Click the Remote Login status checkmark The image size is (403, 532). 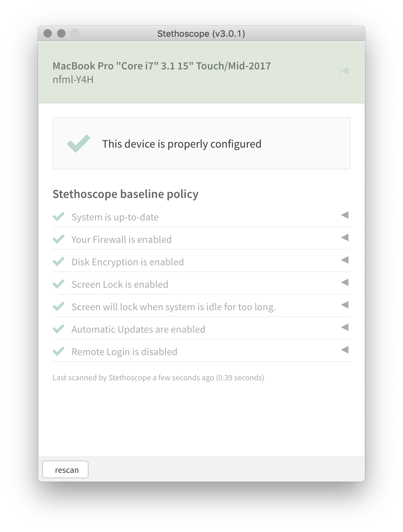(59, 351)
